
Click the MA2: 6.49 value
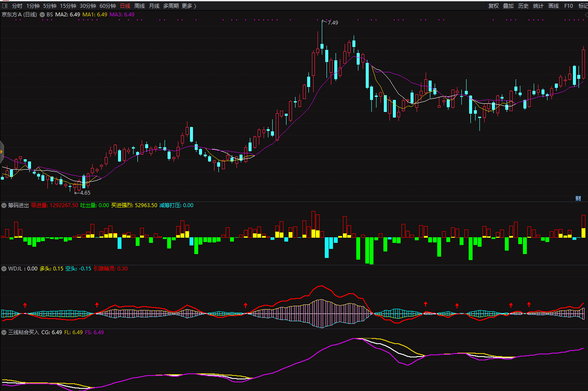(x=68, y=15)
